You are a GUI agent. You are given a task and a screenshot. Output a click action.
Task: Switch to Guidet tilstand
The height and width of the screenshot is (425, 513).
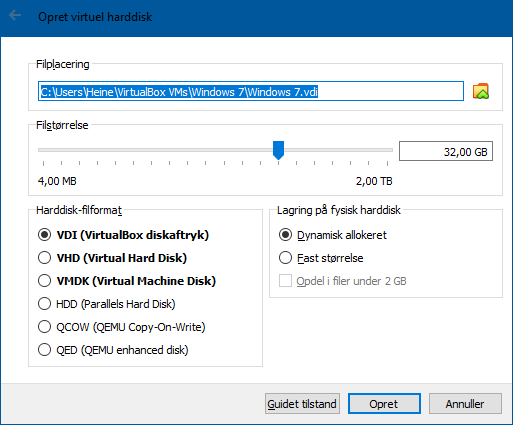(x=302, y=404)
